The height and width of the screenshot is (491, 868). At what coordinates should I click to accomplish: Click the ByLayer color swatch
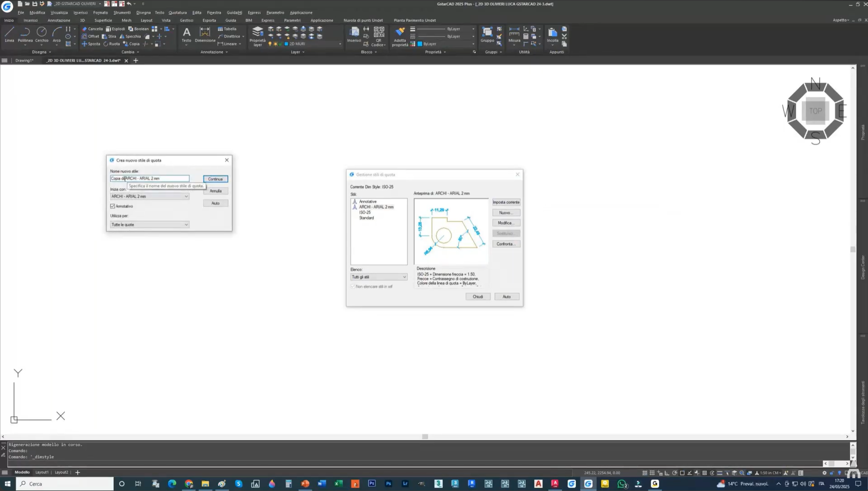click(420, 44)
